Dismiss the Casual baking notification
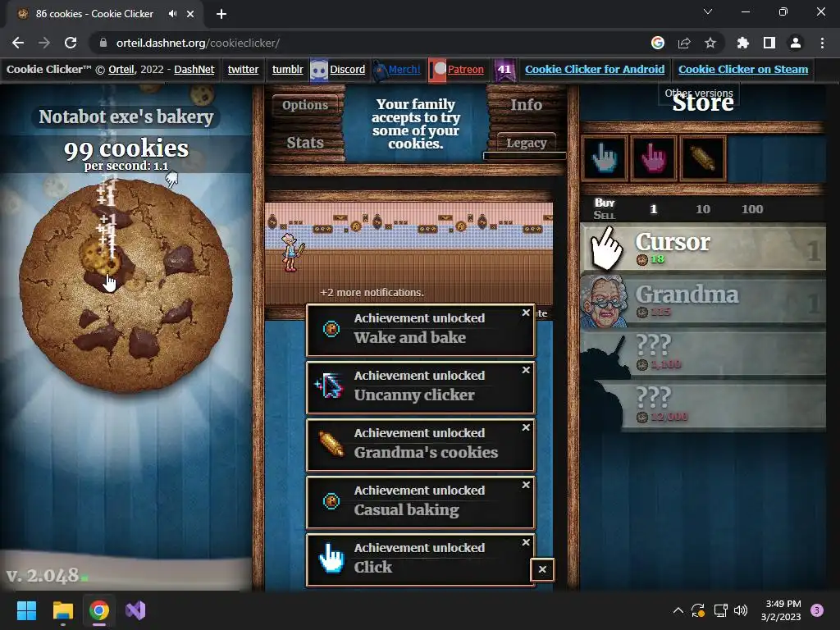The image size is (840, 630). point(526,484)
